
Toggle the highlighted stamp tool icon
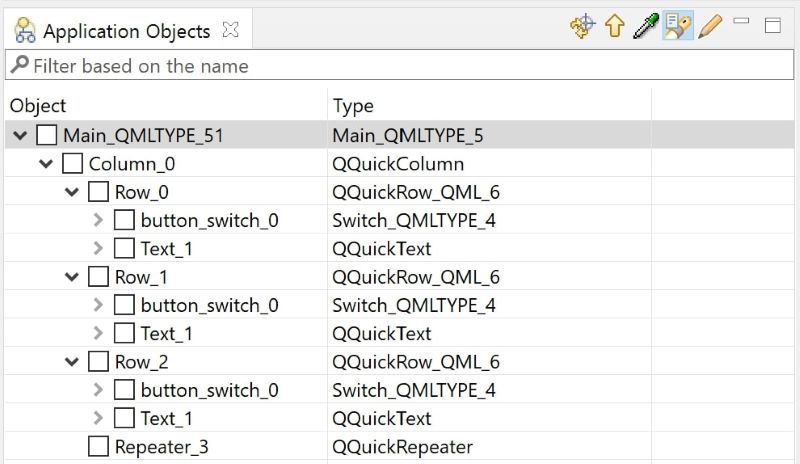click(x=678, y=26)
